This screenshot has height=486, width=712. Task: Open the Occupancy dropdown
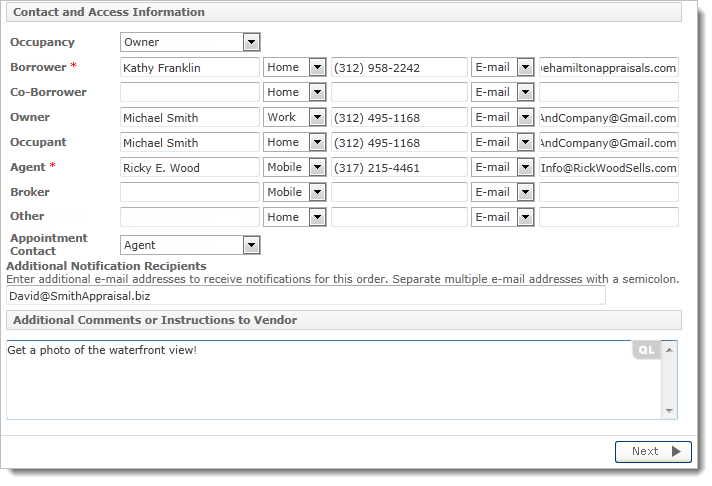pos(251,42)
